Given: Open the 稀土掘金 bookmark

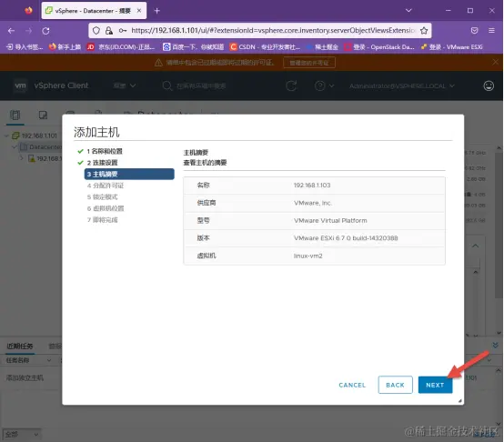Looking at the screenshot, I should pos(322,47).
